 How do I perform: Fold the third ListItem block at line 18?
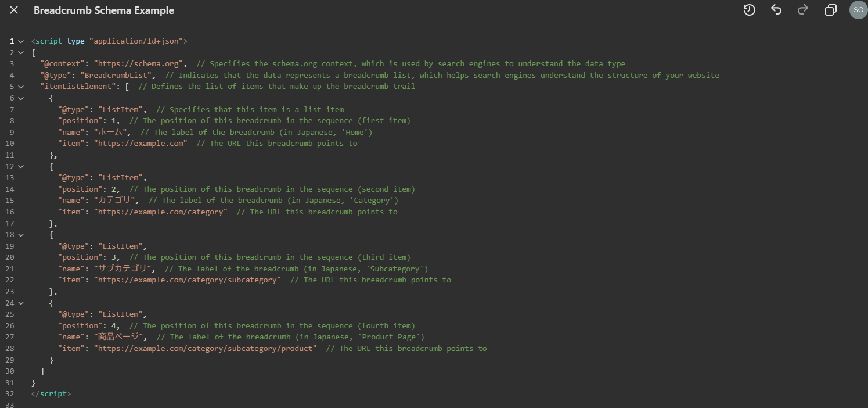coord(21,235)
